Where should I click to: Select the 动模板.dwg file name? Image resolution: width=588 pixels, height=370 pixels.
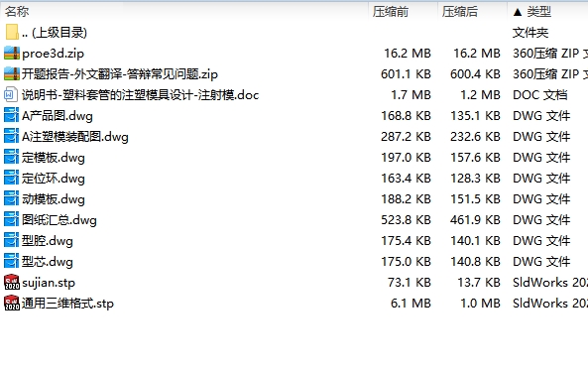[x=54, y=199]
